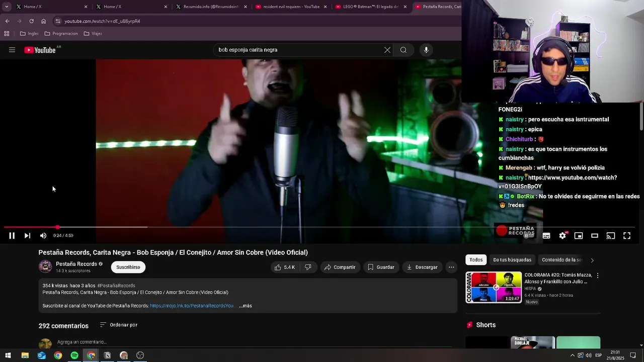The image size is (644, 362).
Task: Open more actions three-dot menu
Action: click(451, 267)
